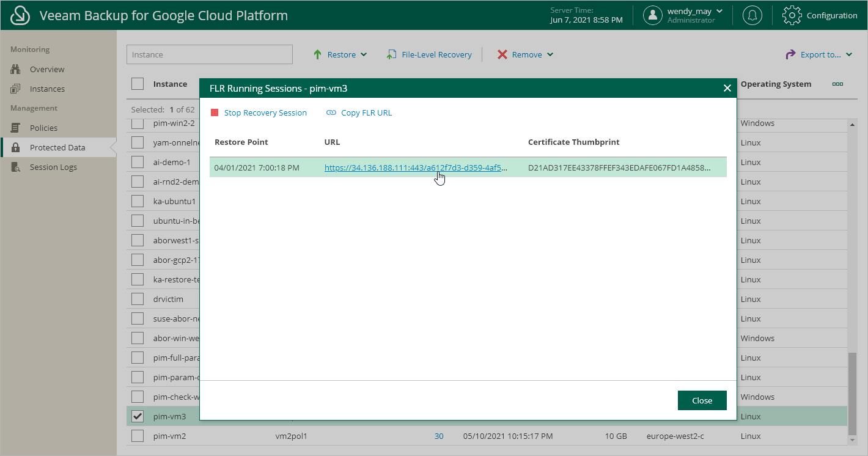Open the https://34.136.188.111 FLR URL link

pyautogui.click(x=416, y=167)
